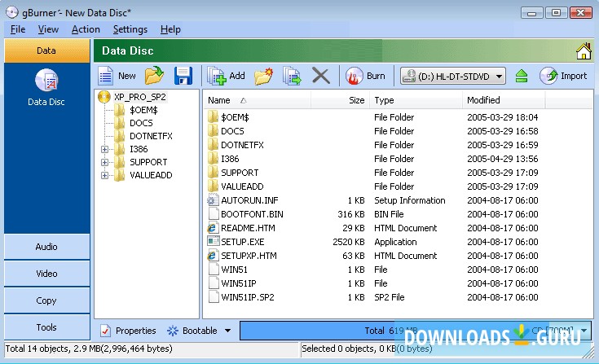
Task: Open an existing project with folder icon
Action: (x=154, y=76)
